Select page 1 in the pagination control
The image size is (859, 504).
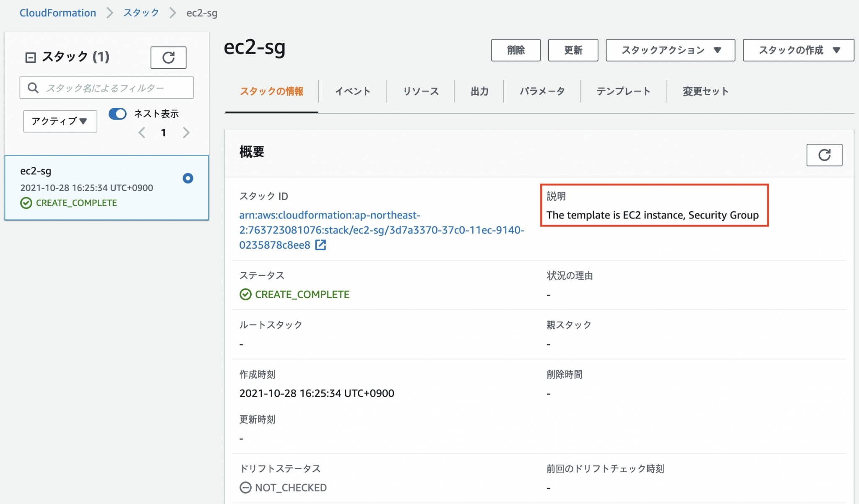pyautogui.click(x=164, y=132)
